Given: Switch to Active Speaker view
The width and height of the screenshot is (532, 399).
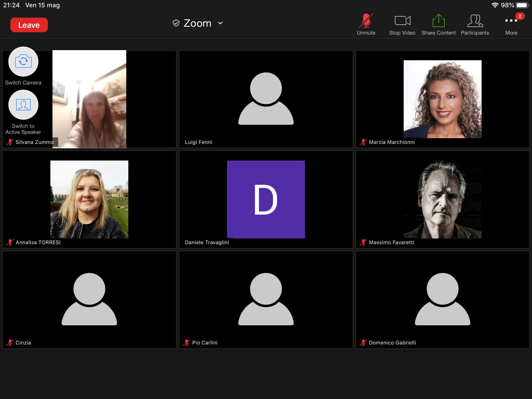Looking at the screenshot, I should tap(23, 105).
